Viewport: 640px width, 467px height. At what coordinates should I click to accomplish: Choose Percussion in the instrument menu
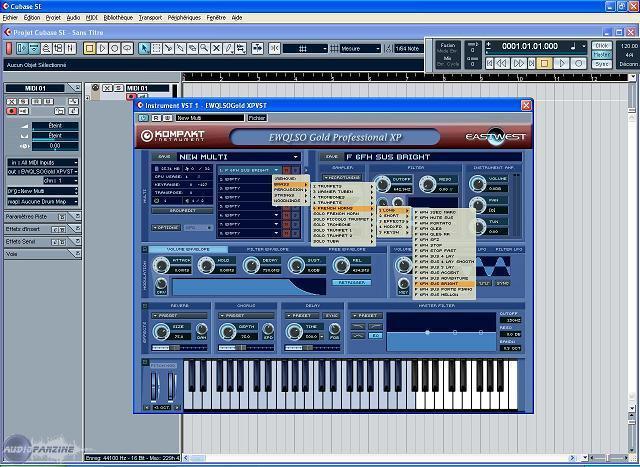coord(290,190)
